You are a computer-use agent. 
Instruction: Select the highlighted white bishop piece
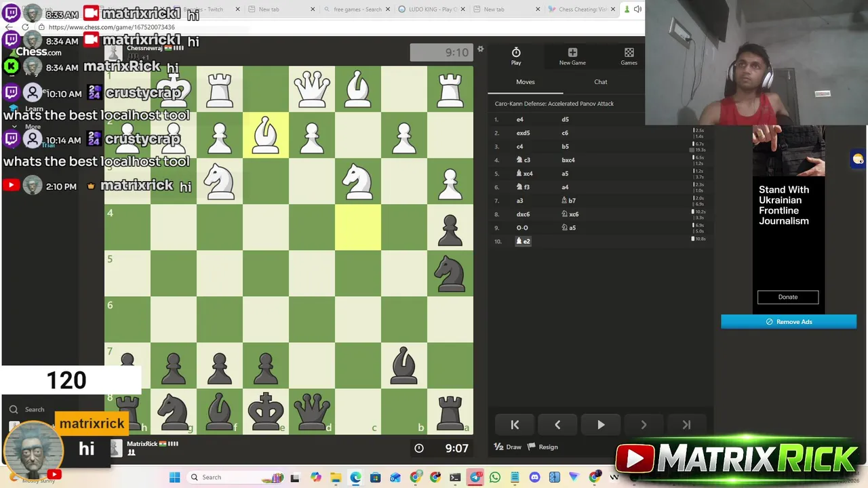point(266,136)
